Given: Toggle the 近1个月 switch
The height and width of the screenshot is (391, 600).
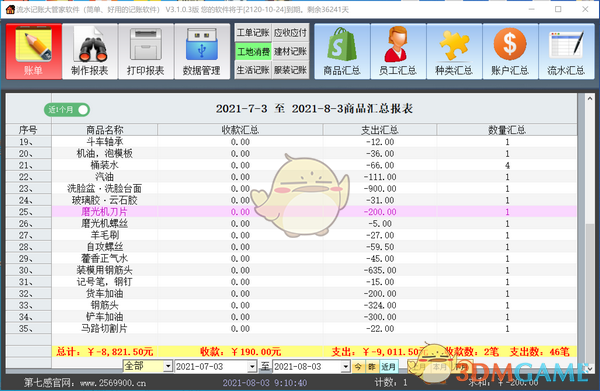Looking at the screenshot, I should point(67,110).
